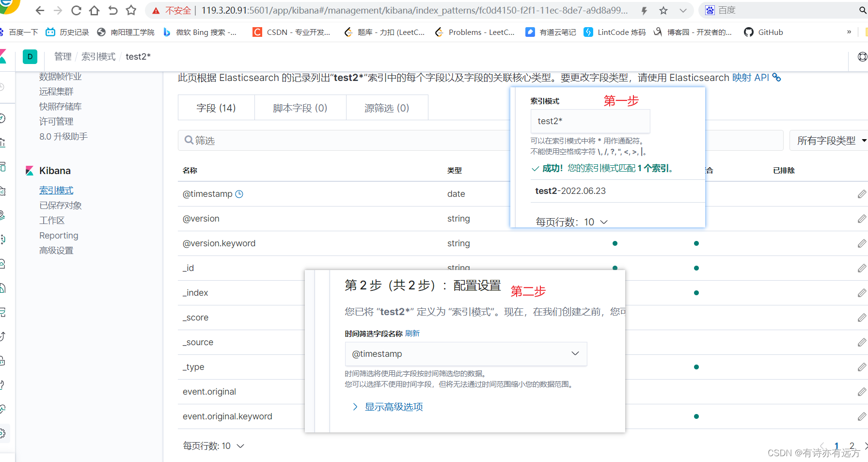The width and height of the screenshot is (868, 462).
Task: Open 南阳理工学院 bookmark
Action: 126,32
